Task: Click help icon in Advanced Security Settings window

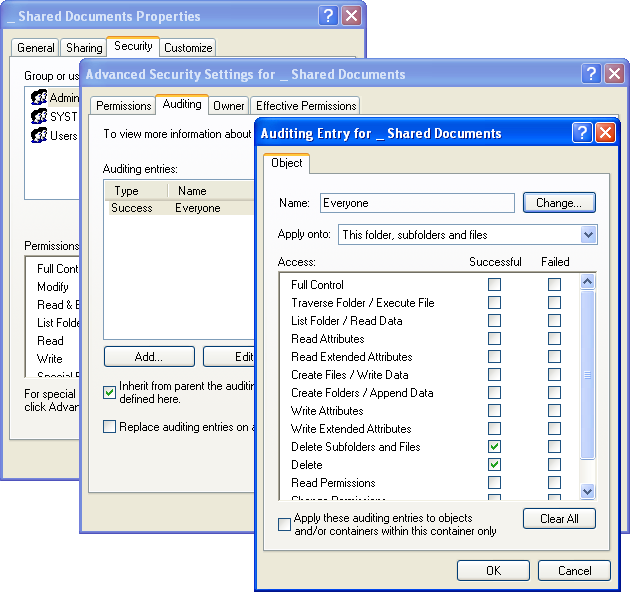Action: 591,74
